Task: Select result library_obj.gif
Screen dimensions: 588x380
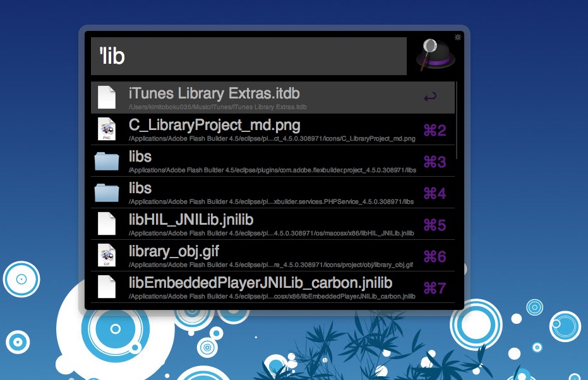Action: pos(273,255)
